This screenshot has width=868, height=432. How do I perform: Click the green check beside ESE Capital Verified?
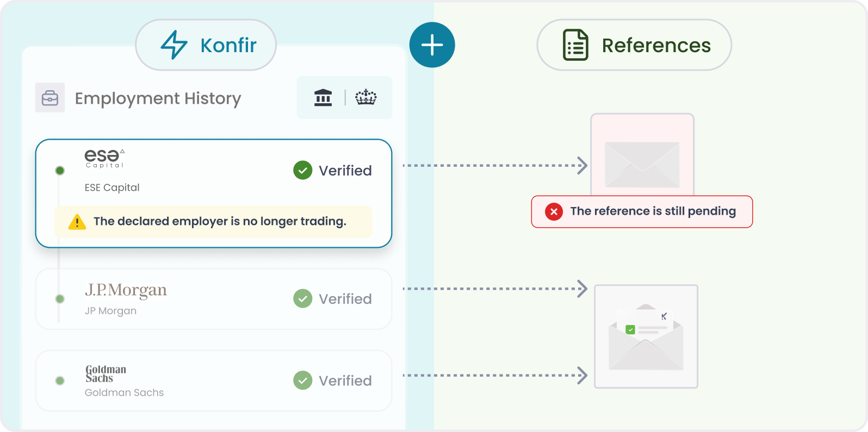tap(303, 171)
